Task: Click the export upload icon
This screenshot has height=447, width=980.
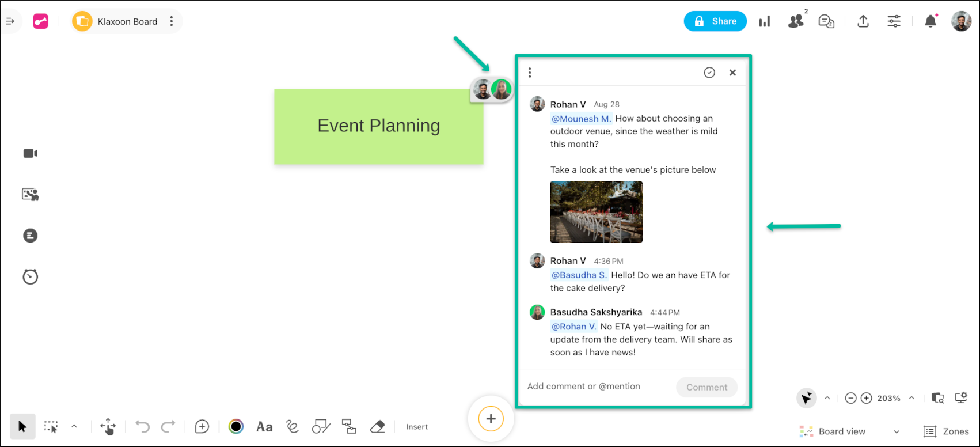Action: [x=863, y=21]
